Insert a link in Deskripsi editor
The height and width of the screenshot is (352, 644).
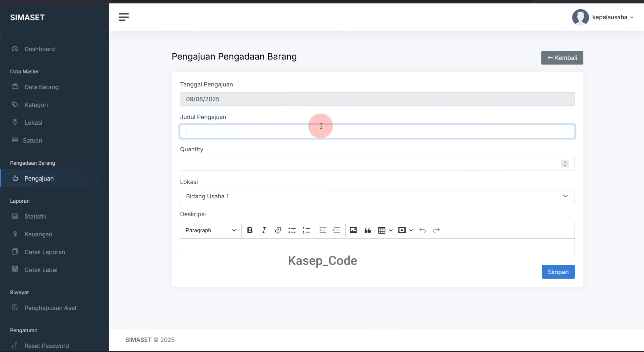coord(278,230)
